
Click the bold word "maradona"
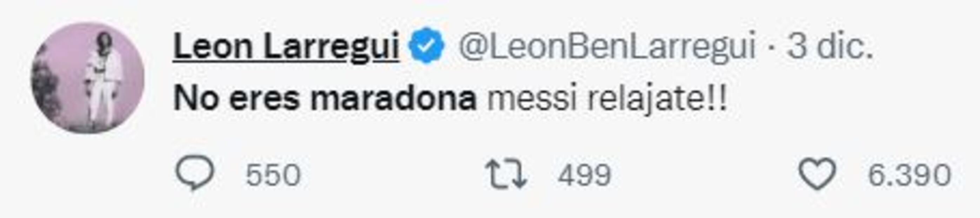[393, 99]
